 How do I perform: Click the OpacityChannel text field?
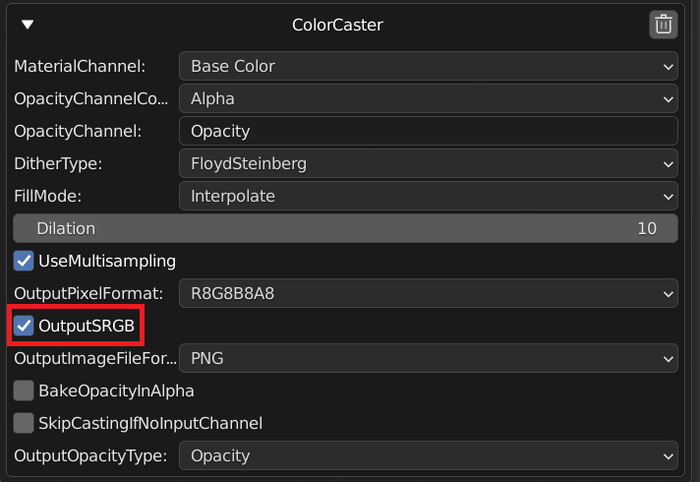(x=428, y=131)
